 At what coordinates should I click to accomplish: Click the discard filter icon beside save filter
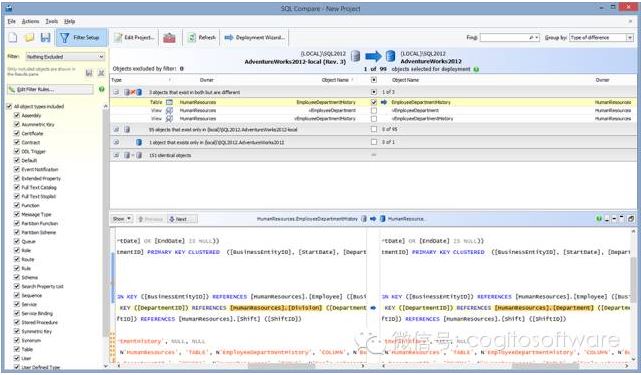coord(101,73)
